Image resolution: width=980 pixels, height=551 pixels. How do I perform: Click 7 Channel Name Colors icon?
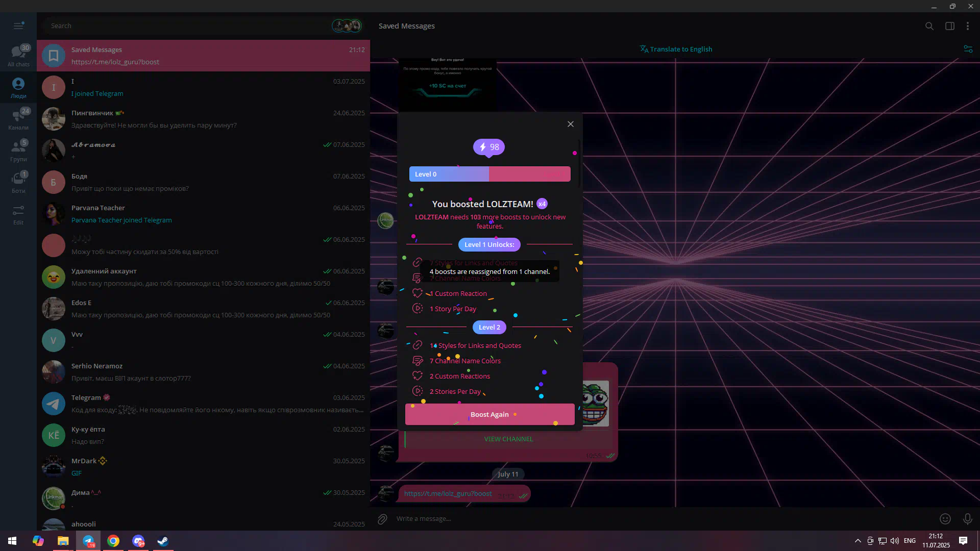tap(418, 361)
